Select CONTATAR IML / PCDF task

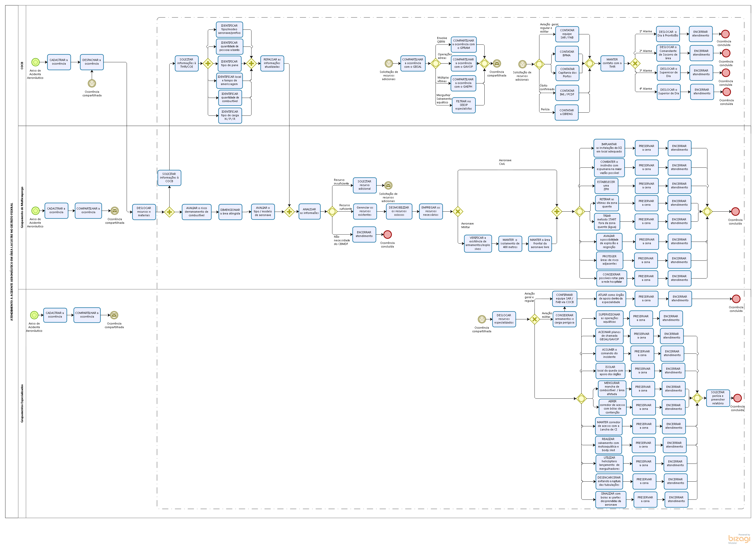[x=567, y=93]
